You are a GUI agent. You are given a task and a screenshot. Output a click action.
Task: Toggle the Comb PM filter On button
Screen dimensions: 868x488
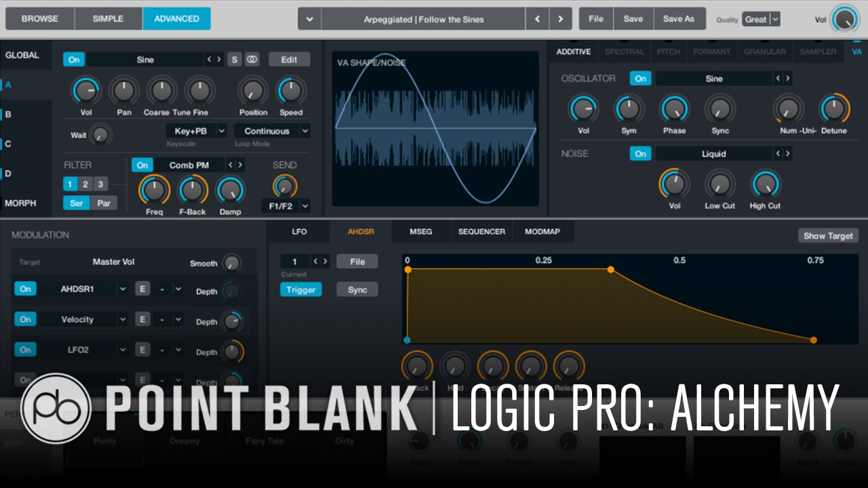click(x=142, y=165)
